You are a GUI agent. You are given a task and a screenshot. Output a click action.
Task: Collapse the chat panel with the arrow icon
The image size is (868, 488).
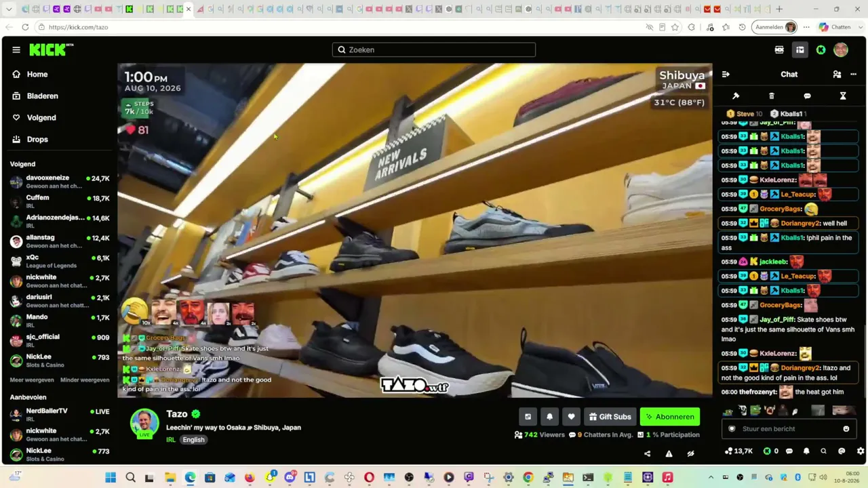click(726, 75)
